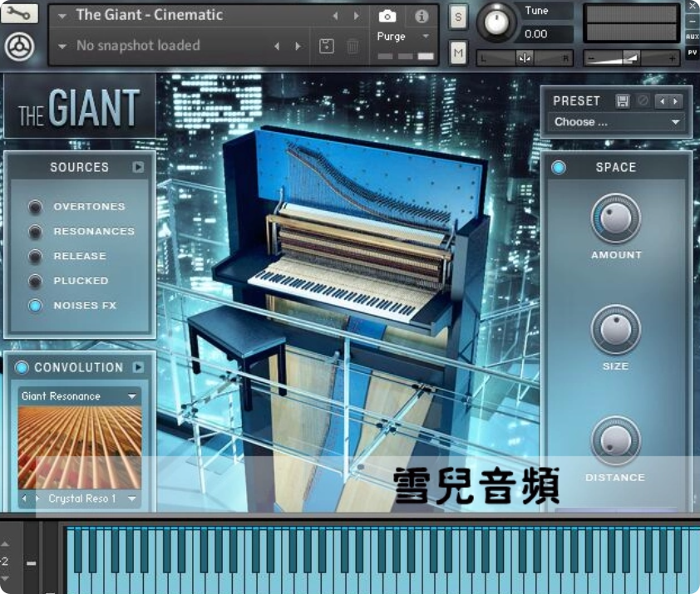The image size is (700, 594).
Task: Click the keyboard minus button
Action: pyautogui.click(x=32, y=563)
